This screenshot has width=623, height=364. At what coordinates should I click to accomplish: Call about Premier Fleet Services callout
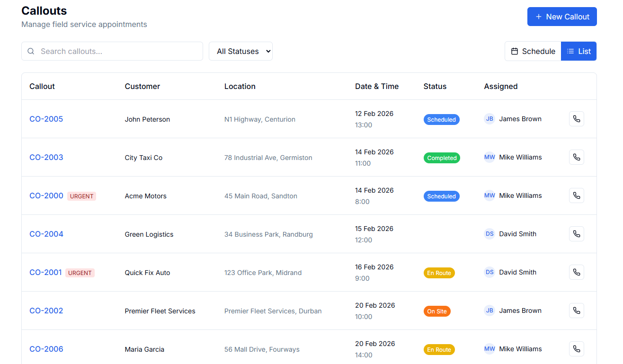[x=576, y=311]
